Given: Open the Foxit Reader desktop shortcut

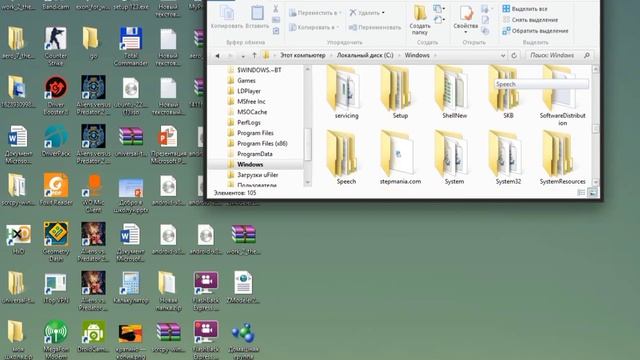Looking at the screenshot, I should [x=56, y=189].
